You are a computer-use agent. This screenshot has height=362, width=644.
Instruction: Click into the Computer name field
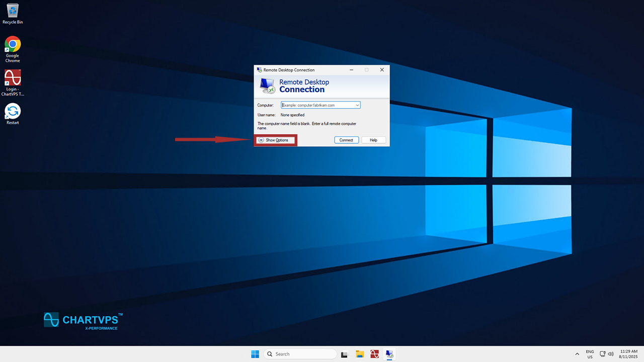pos(317,106)
